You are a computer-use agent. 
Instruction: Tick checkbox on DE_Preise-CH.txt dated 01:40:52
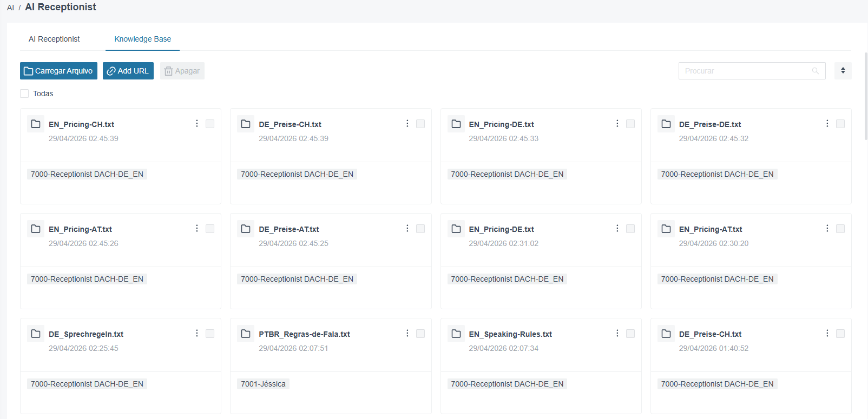[840, 334]
